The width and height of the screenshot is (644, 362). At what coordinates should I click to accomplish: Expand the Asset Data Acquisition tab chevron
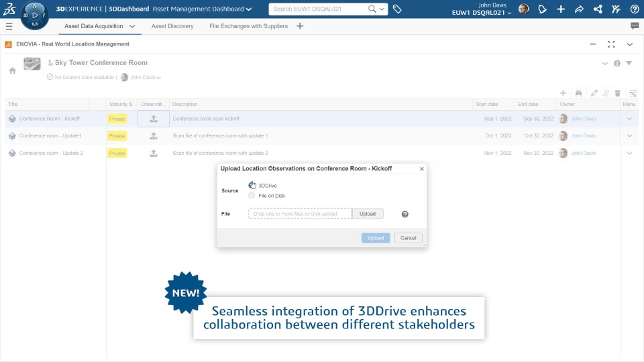132,26
